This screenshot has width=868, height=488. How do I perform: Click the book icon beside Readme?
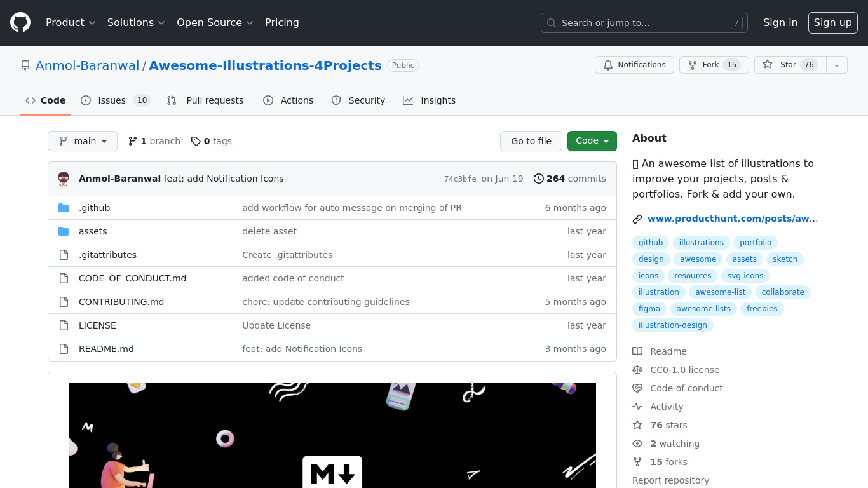(x=637, y=351)
